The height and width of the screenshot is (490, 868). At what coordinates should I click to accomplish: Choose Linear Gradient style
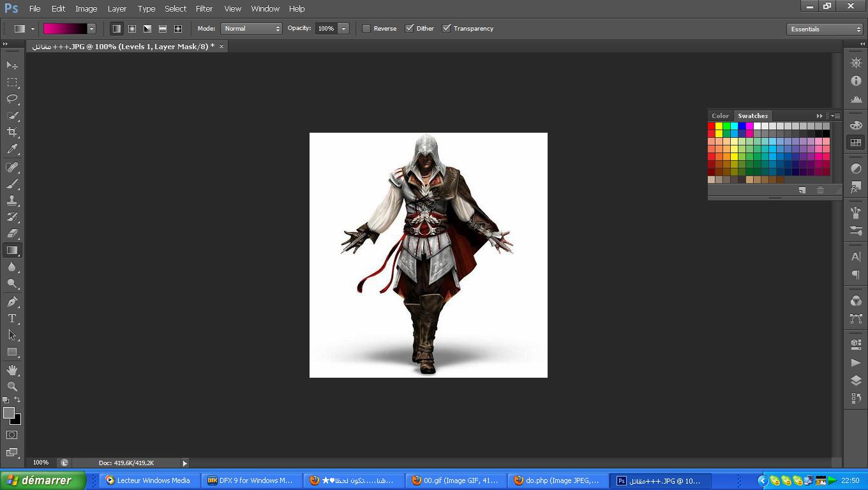pos(117,29)
